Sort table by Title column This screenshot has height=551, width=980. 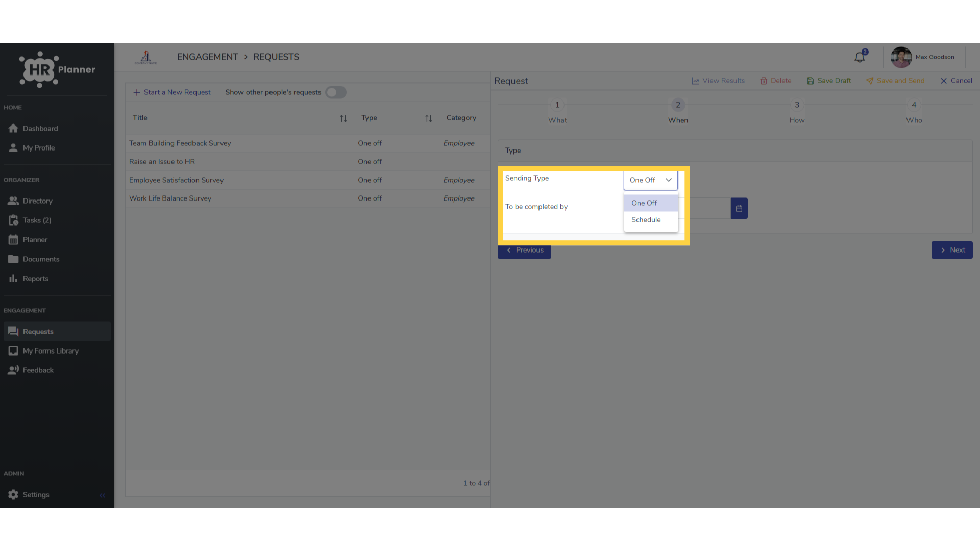[x=344, y=118]
